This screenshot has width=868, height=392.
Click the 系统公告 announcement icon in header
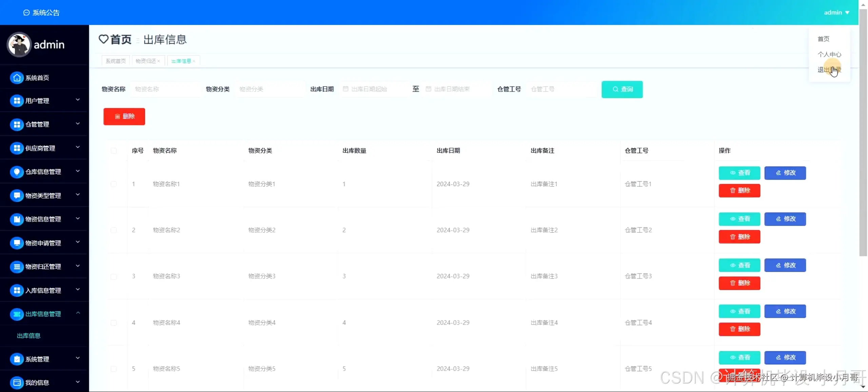pos(26,13)
